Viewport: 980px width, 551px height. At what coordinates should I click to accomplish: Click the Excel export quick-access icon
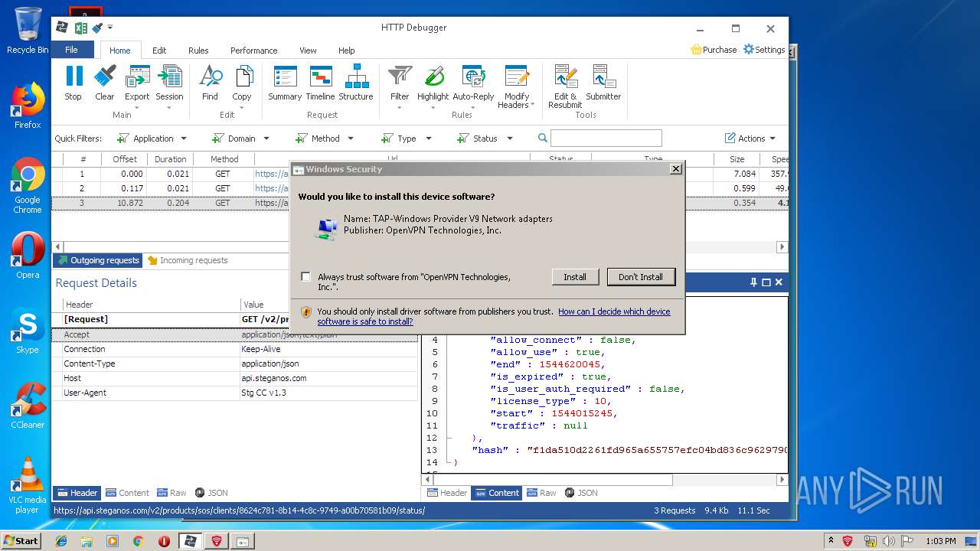tap(80, 28)
